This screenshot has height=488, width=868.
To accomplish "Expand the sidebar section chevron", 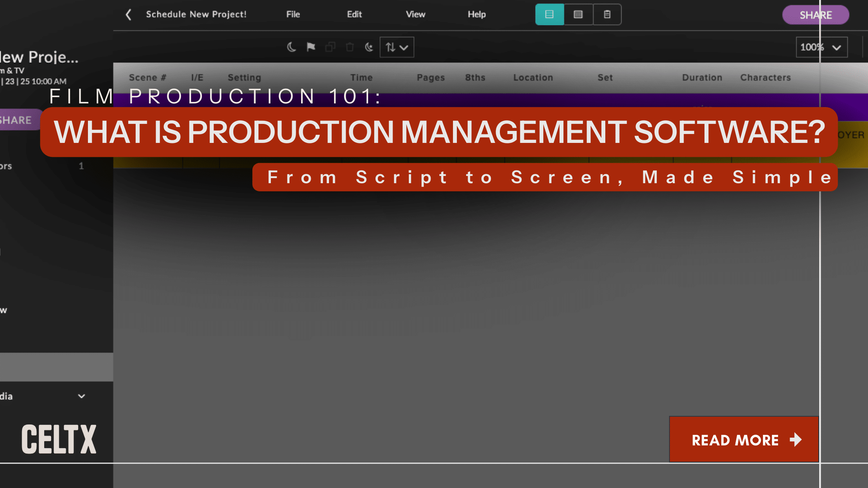I will tap(81, 396).
